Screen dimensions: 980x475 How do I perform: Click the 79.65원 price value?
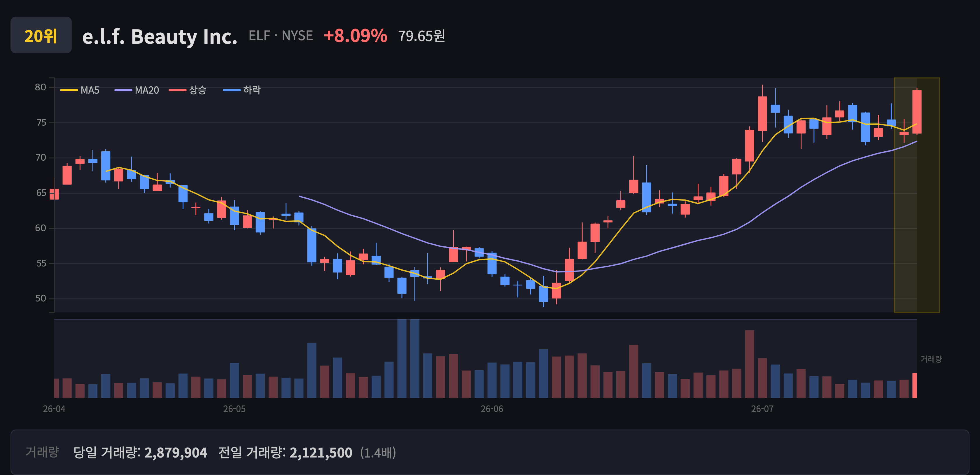pos(421,36)
